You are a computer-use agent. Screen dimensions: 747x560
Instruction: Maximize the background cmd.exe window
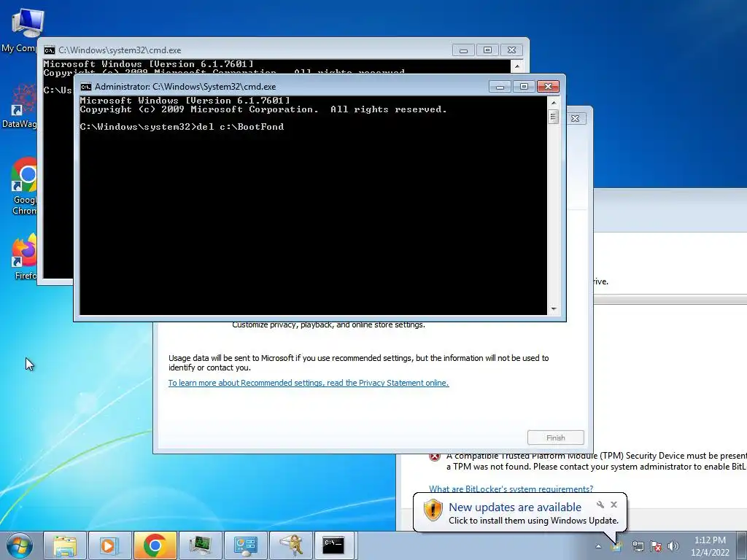[487, 50]
